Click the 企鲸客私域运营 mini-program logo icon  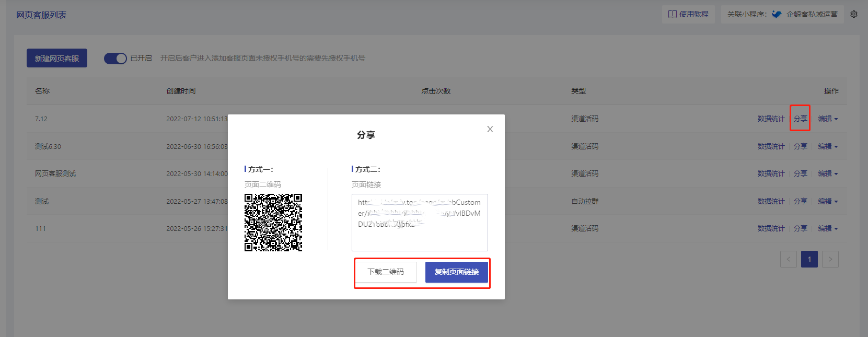coord(777,14)
